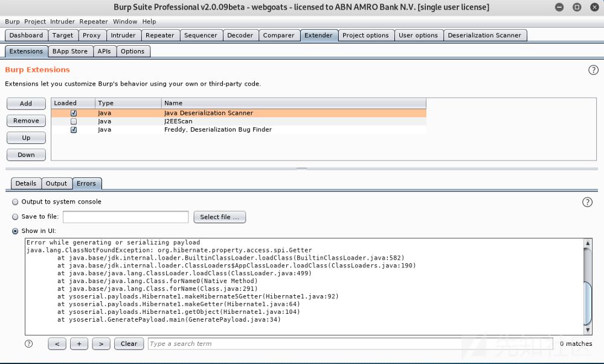Switch to the Repeater tab

(x=160, y=36)
